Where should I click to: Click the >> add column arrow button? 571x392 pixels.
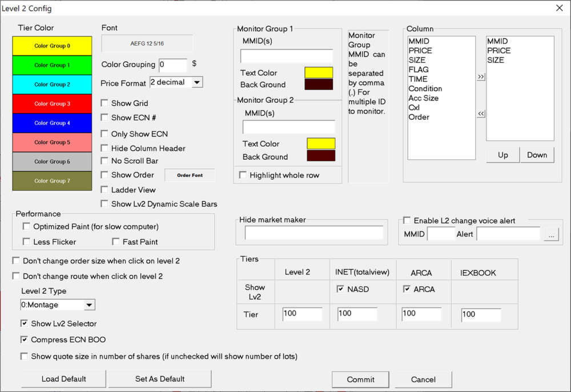tap(481, 77)
